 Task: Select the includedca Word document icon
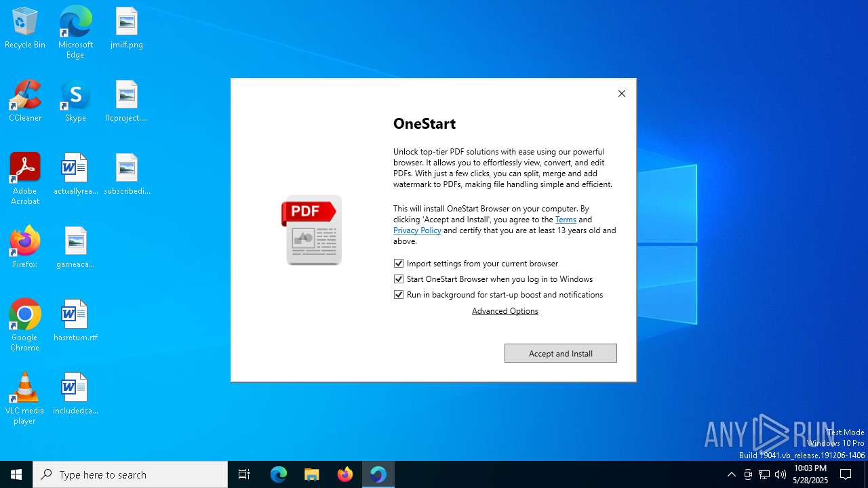(x=75, y=394)
